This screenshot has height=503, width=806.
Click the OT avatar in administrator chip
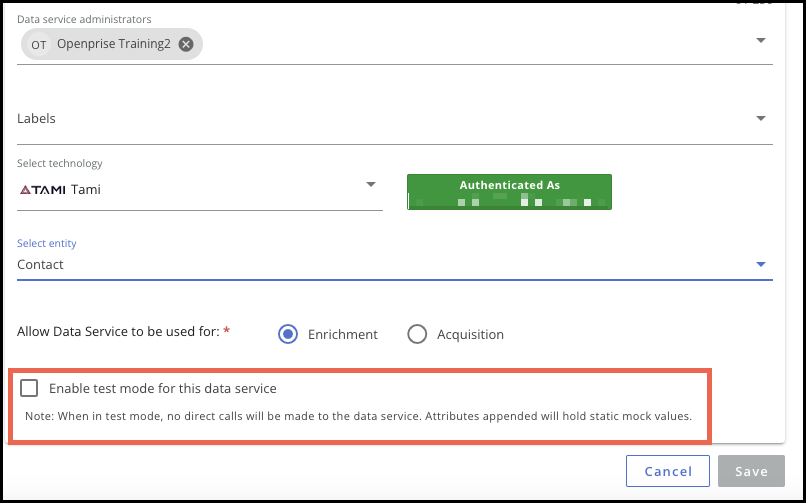(x=39, y=45)
